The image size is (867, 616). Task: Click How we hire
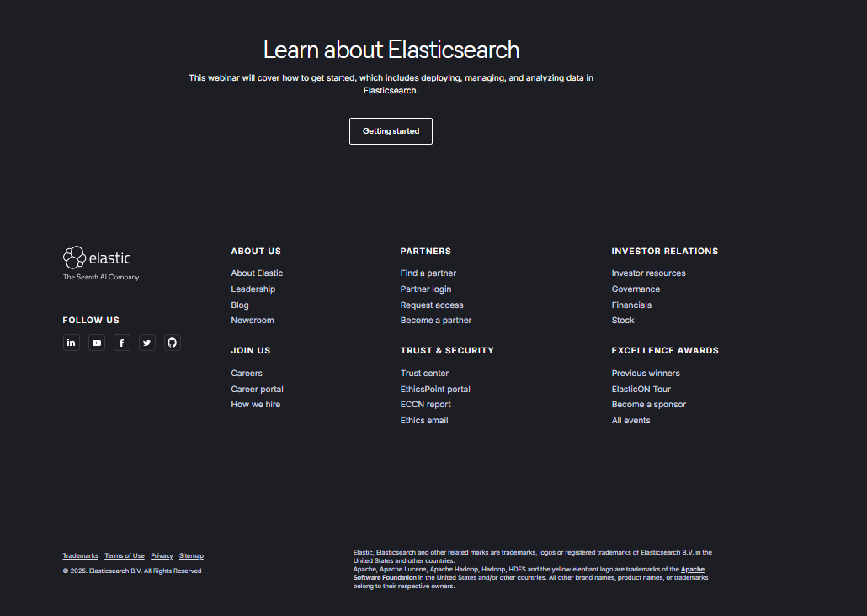(x=255, y=404)
